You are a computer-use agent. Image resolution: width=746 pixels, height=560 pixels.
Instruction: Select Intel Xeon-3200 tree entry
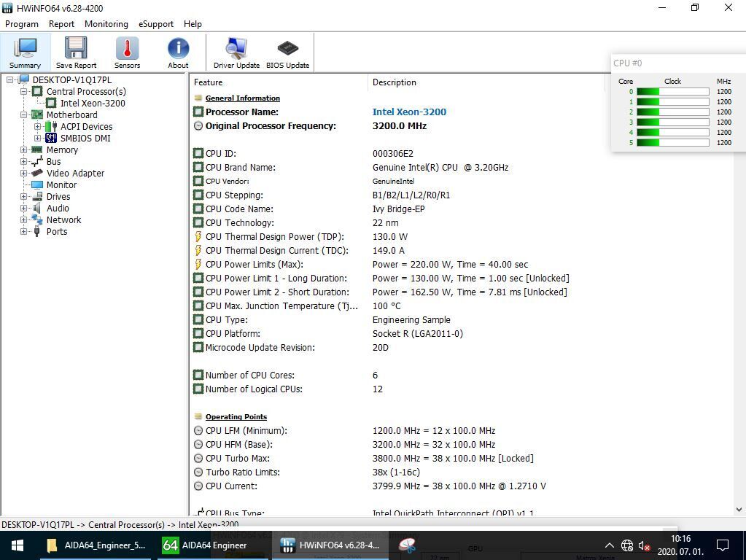[93, 104]
